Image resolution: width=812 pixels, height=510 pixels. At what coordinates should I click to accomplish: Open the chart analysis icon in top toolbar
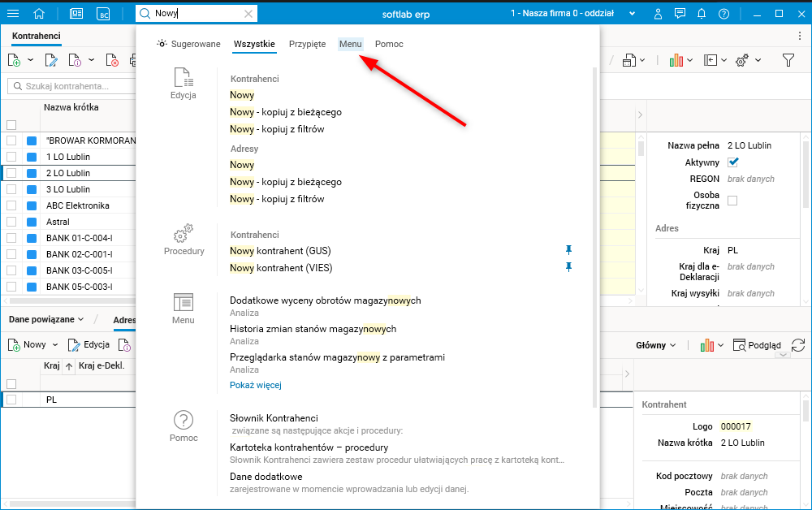pyautogui.click(x=676, y=61)
